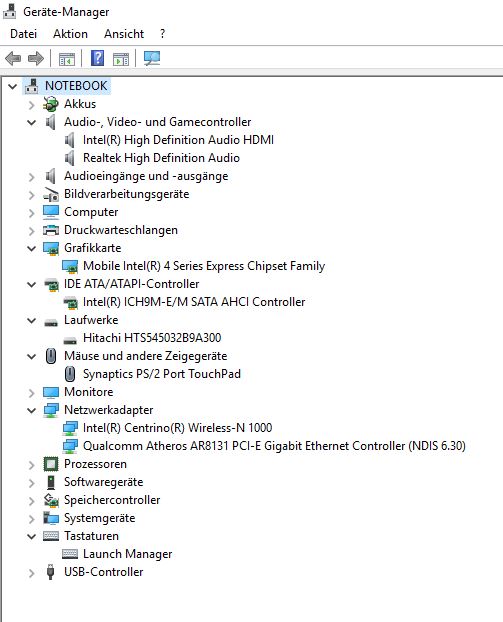The image size is (503, 622).
Task: Click the Back arrow toolbar icon
Action: pyautogui.click(x=13, y=59)
